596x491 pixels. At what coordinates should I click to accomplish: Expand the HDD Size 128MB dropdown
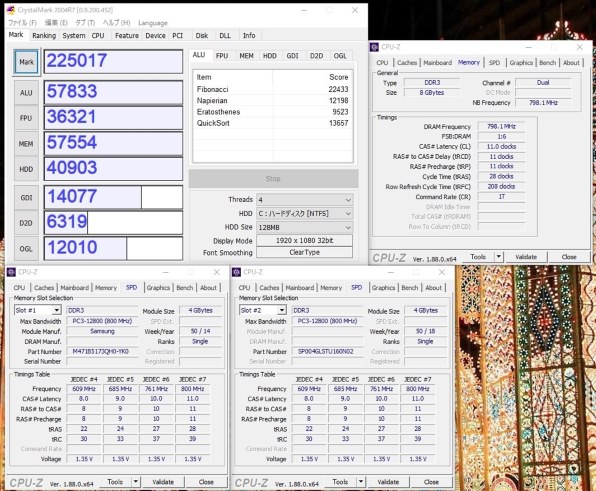point(305,227)
